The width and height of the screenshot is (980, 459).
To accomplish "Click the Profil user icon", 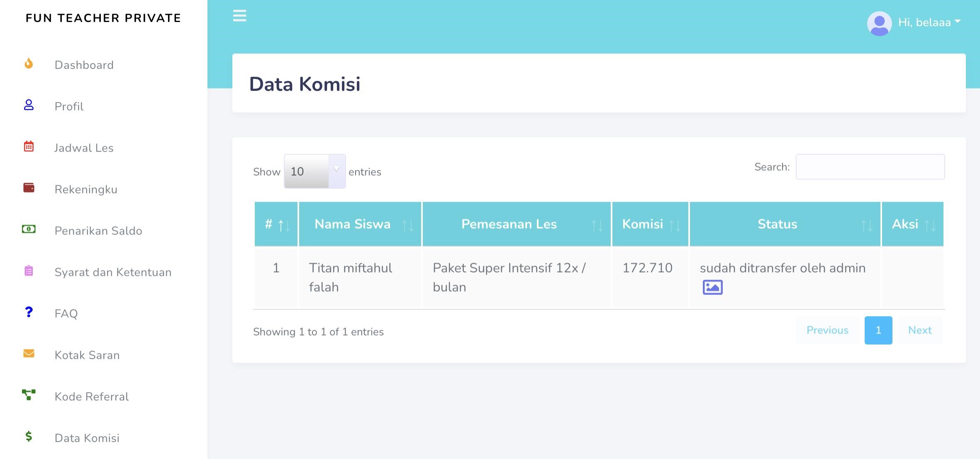I will pos(29,105).
